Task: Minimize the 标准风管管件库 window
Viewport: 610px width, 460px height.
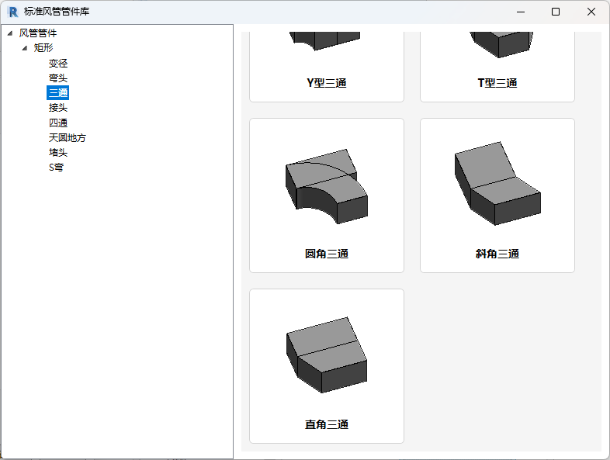Action: [x=520, y=12]
